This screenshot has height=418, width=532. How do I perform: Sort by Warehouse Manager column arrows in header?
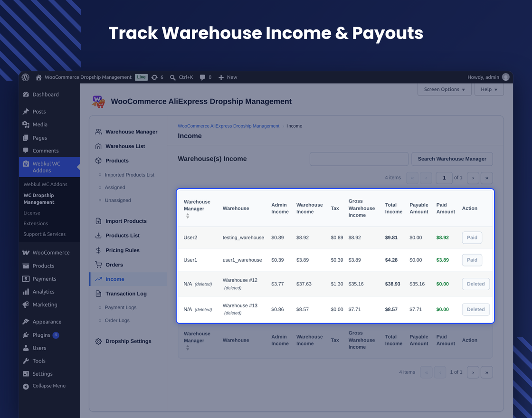click(188, 216)
